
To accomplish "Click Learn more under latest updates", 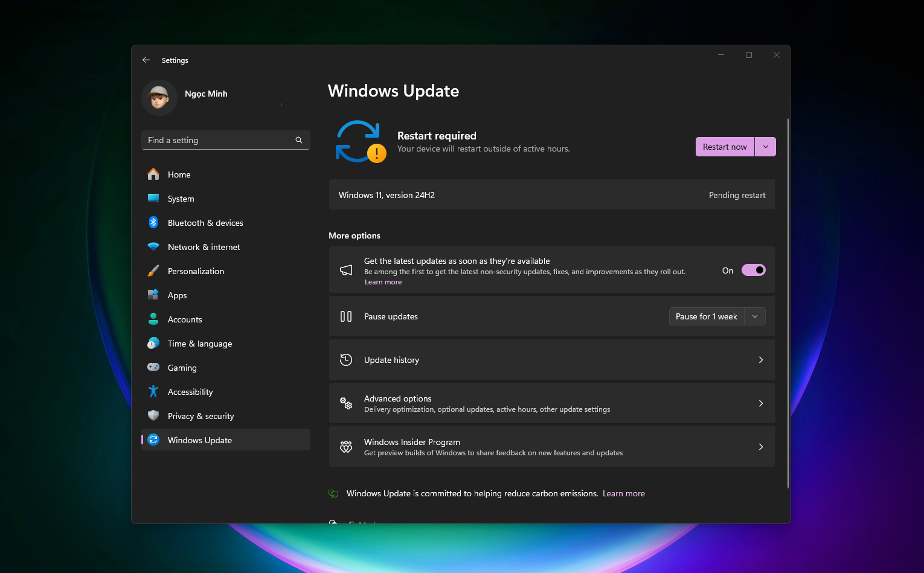I will point(383,282).
